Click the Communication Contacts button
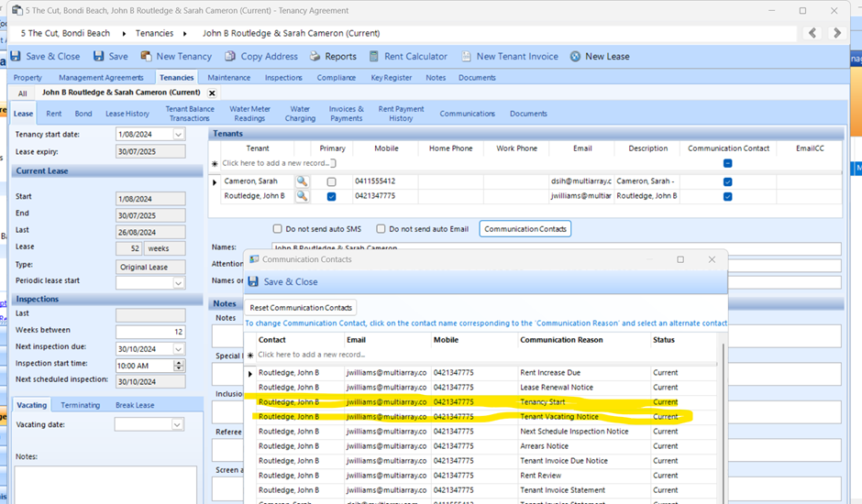Viewport: 862px width, 504px height. (525, 229)
